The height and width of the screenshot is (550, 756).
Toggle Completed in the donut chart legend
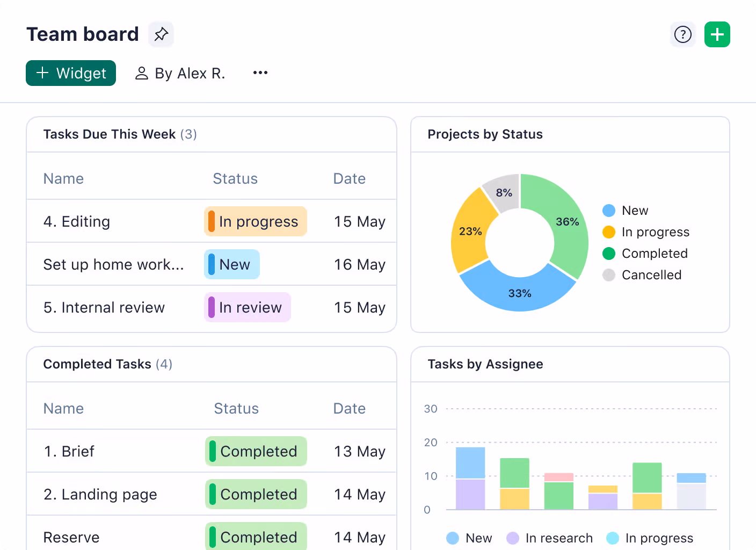point(645,254)
